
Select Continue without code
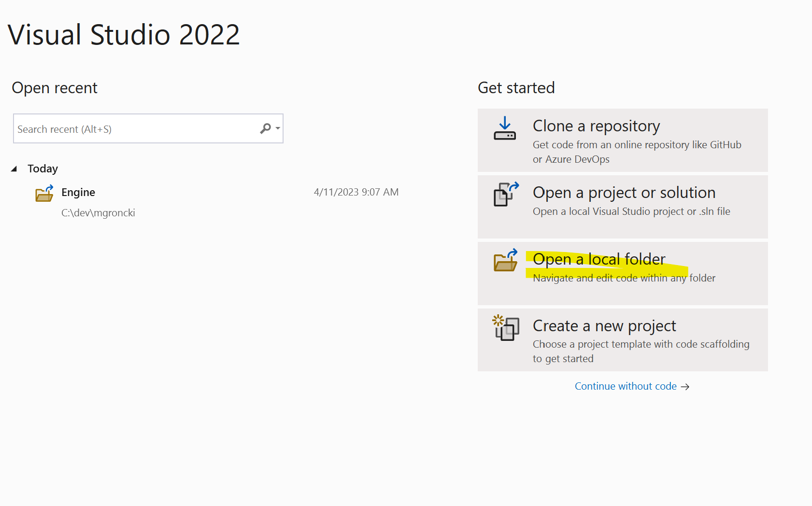[x=626, y=386]
